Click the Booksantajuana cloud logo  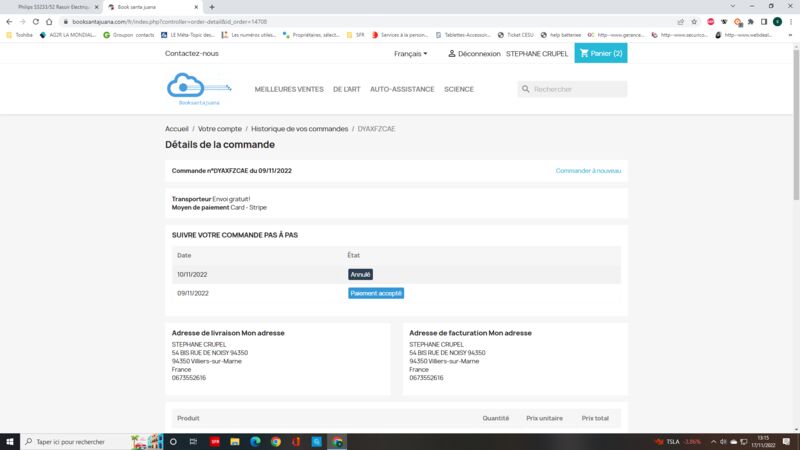coord(199,89)
